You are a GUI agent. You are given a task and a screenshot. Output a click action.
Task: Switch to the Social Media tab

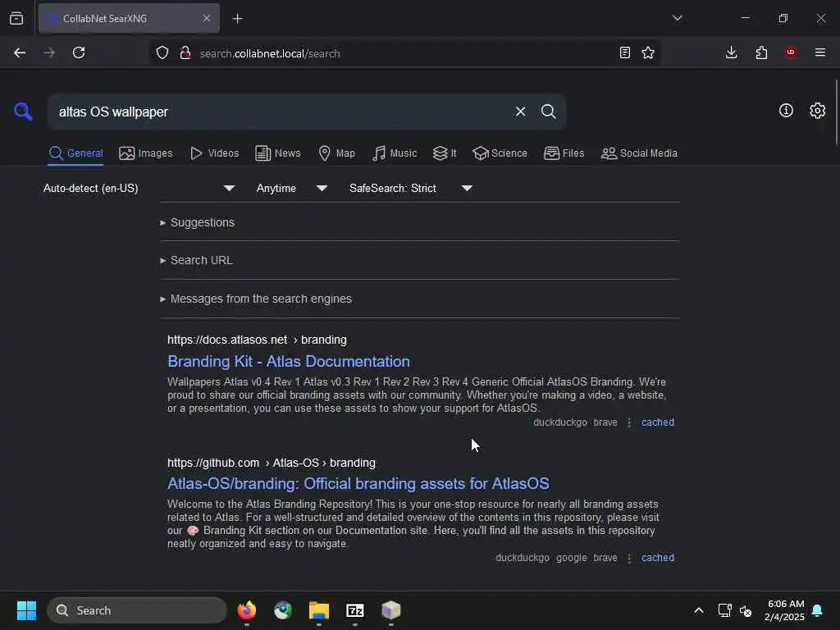[638, 153]
